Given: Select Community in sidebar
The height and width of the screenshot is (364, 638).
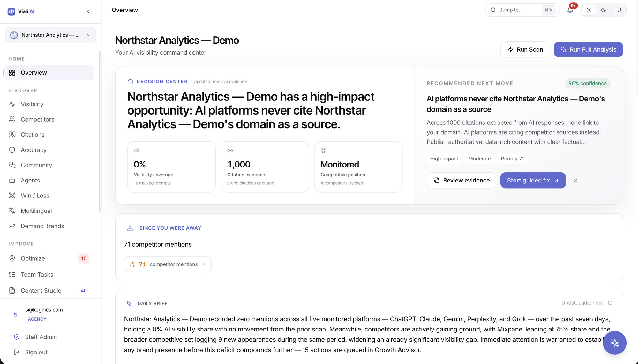Looking at the screenshot, I should pos(49,165).
